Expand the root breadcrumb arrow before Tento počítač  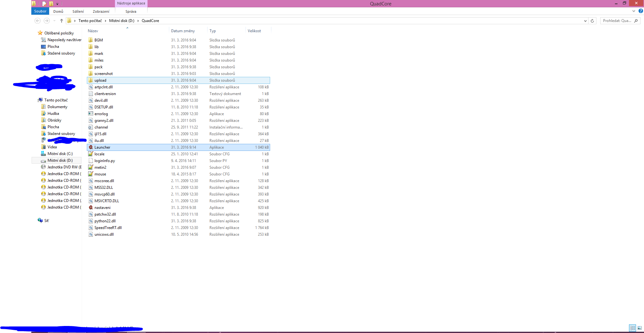(x=75, y=21)
